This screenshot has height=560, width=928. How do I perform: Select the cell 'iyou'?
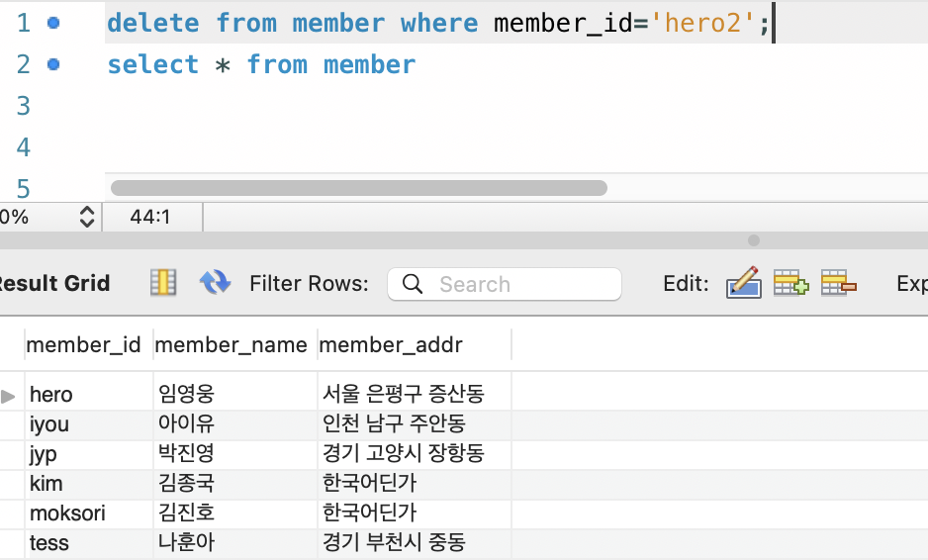89,424
